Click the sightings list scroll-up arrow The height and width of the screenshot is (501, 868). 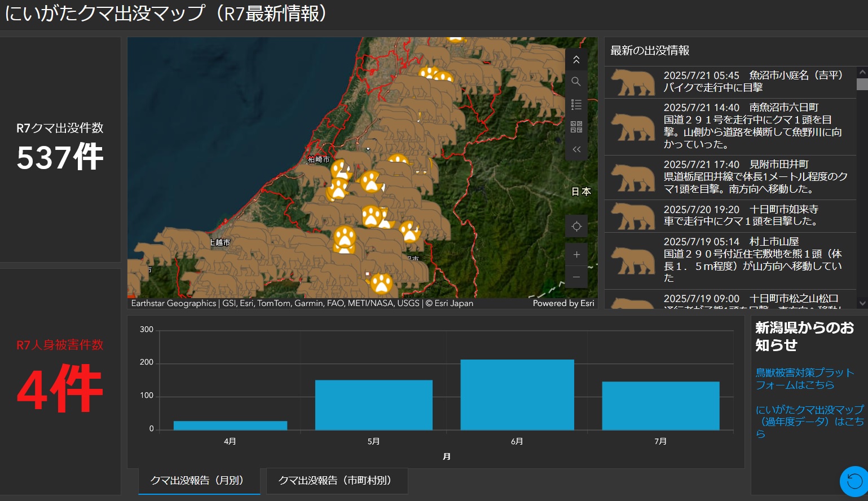[x=862, y=73]
